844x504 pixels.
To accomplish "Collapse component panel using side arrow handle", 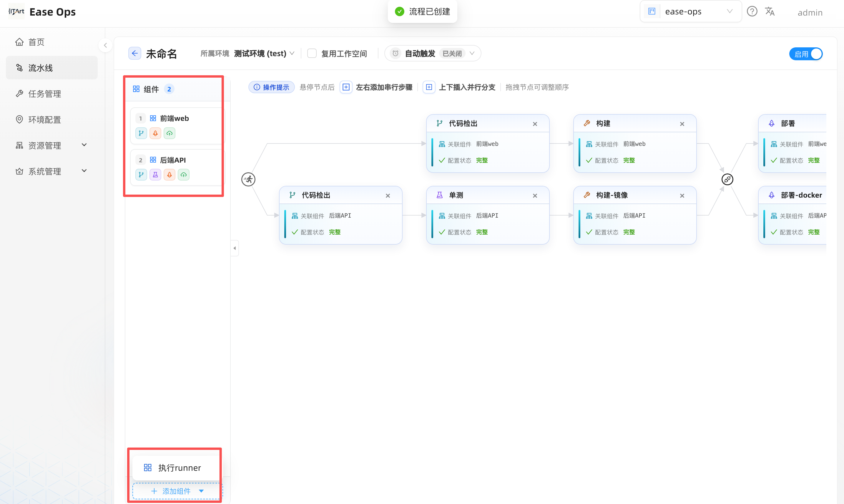I will [235, 248].
